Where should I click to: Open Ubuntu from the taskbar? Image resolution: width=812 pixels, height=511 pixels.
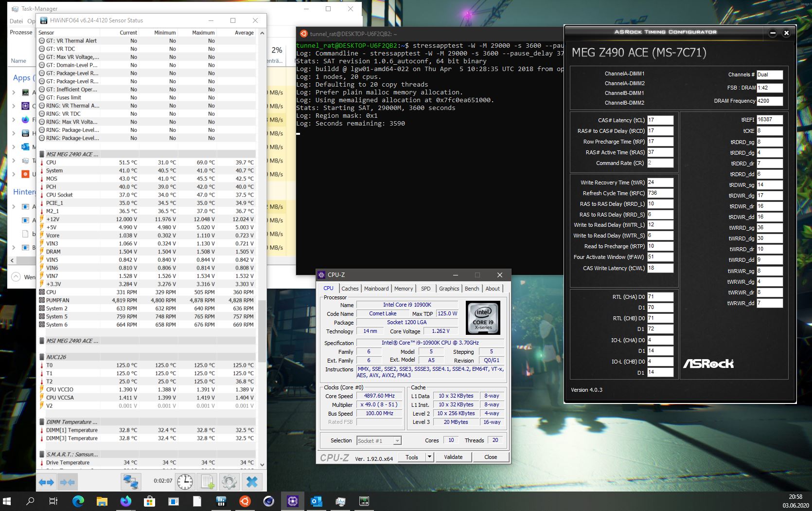pos(245,501)
